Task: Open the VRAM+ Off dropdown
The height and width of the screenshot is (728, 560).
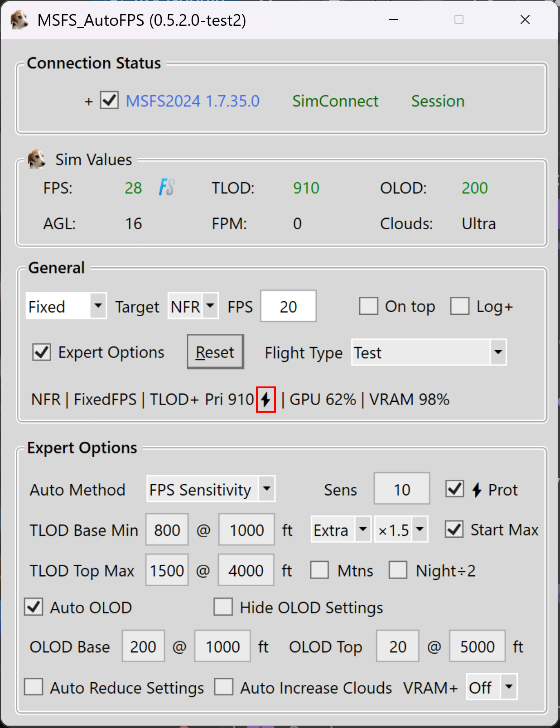Action: 492,687
